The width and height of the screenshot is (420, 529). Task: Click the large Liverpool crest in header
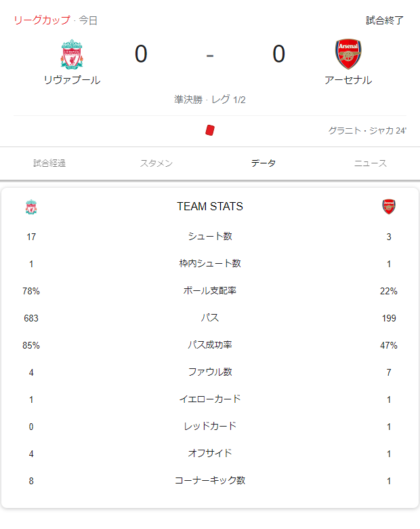(x=72, y=55)
